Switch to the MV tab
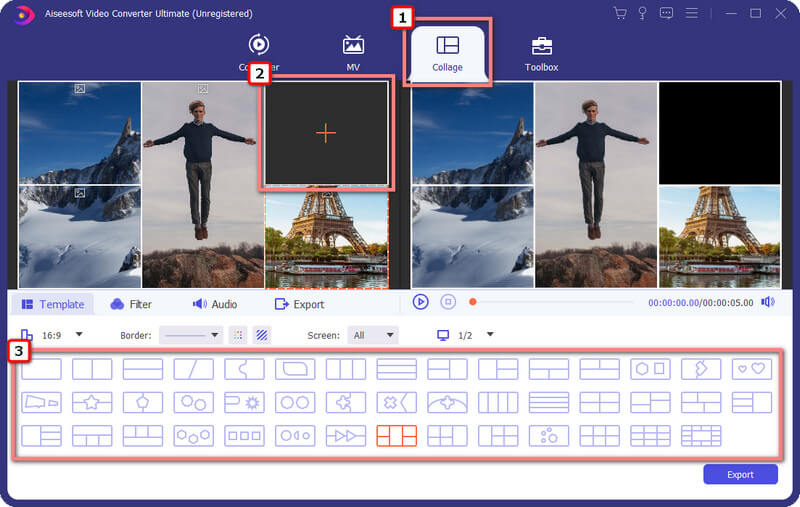 tap(353, 53)
